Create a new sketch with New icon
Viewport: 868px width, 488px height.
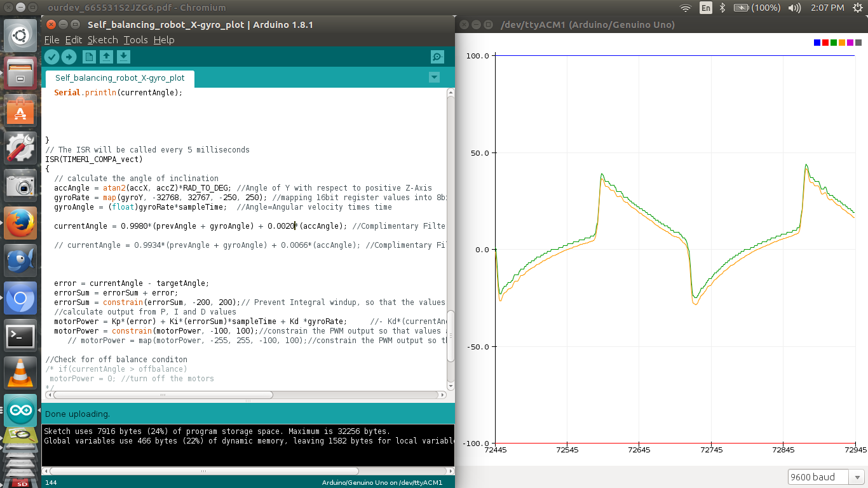pos(90,57)
